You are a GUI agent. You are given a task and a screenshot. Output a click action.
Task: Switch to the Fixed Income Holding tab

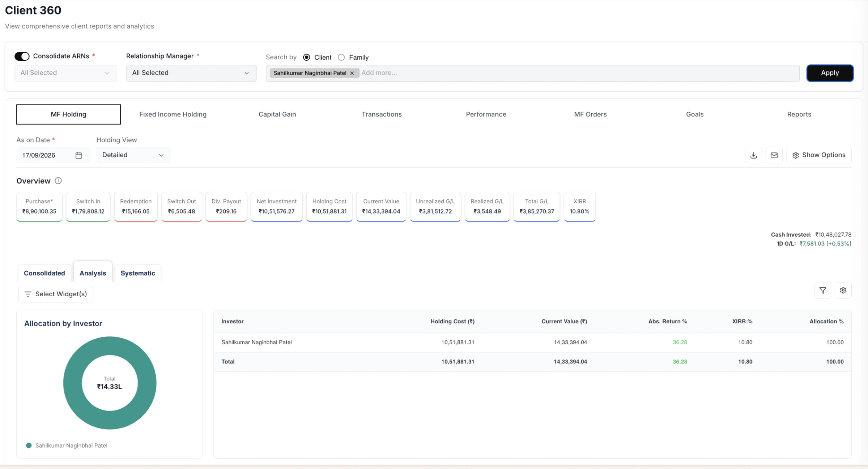[x=173, y=114]
